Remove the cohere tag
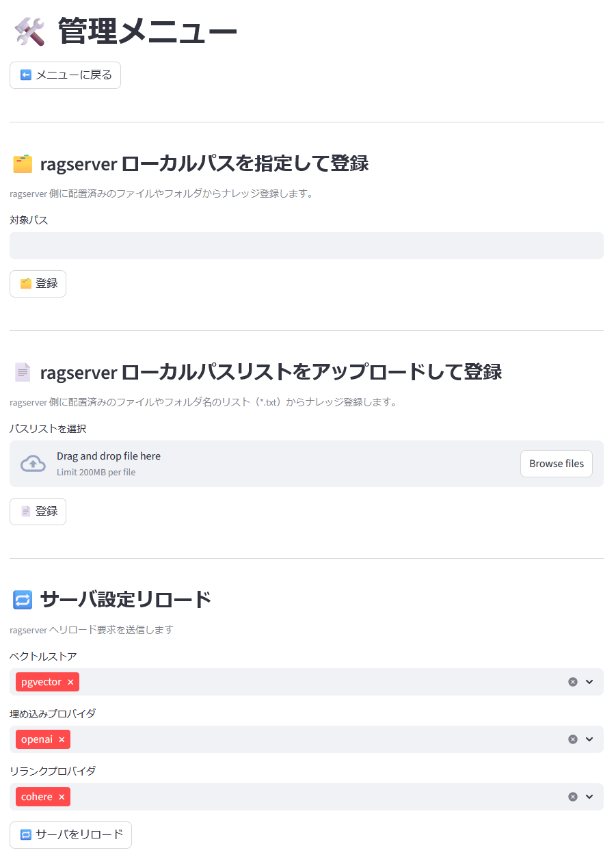This screenshot has width=616, height=859. (62, 796)
